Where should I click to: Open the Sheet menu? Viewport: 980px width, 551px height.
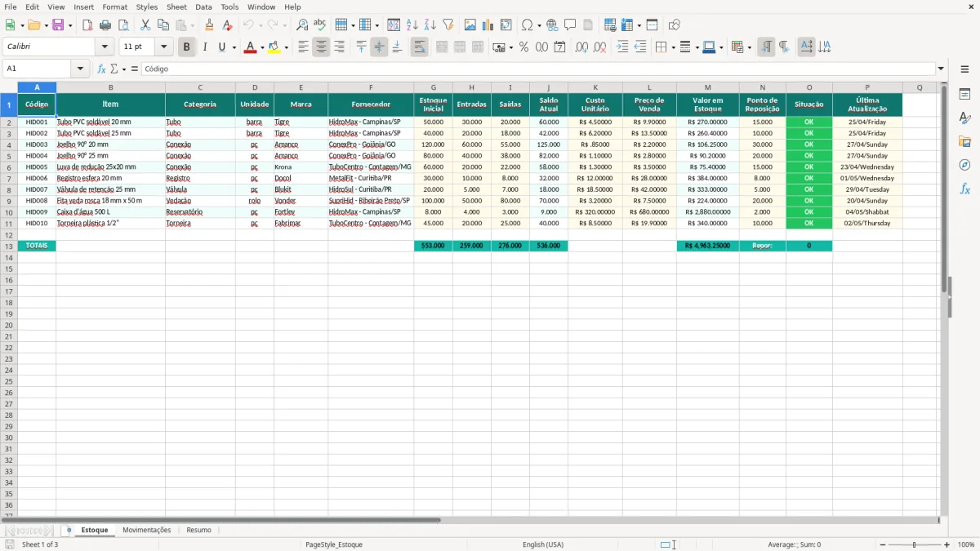pyautogui.click(x=176, y=7)
